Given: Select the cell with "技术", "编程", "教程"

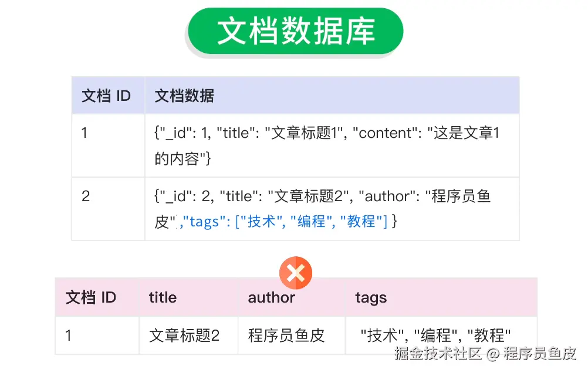Looking at the screenshot, I should pyautogui.click(x=435, y=335).
